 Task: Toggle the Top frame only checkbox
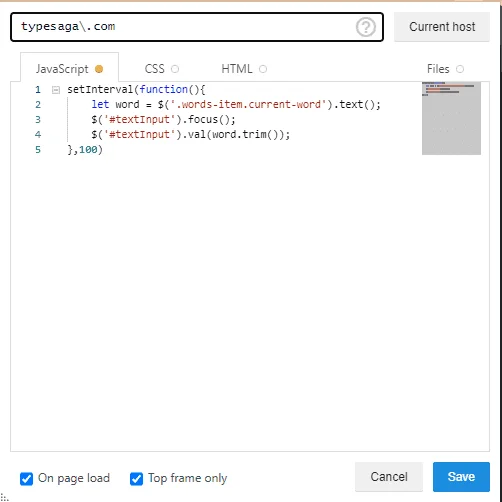point(136,479)
